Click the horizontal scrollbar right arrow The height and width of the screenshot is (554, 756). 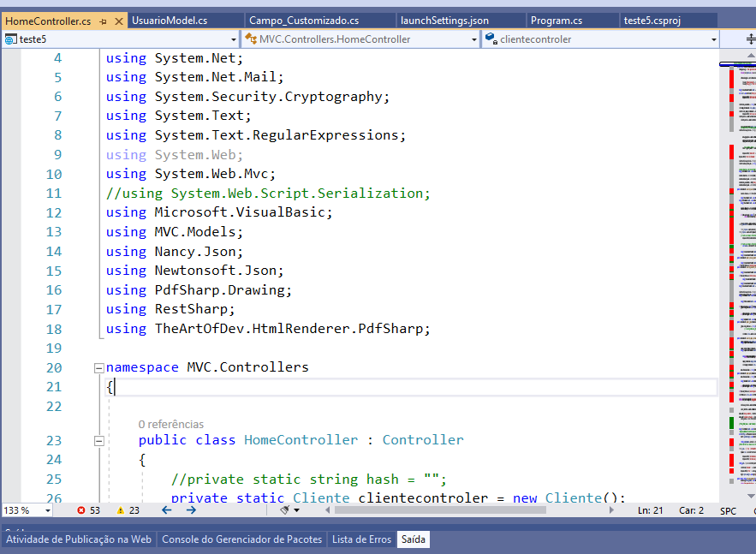click(611, 510)
